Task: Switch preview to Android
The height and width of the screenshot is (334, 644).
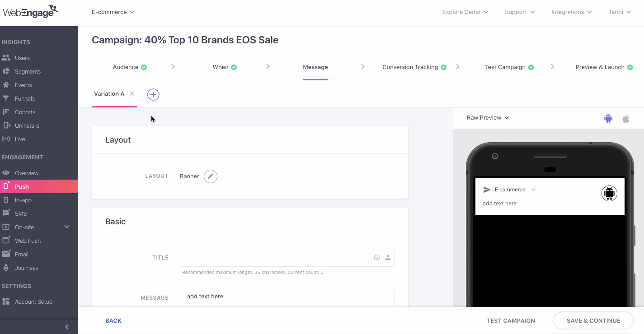Action: tap(608, 119)
